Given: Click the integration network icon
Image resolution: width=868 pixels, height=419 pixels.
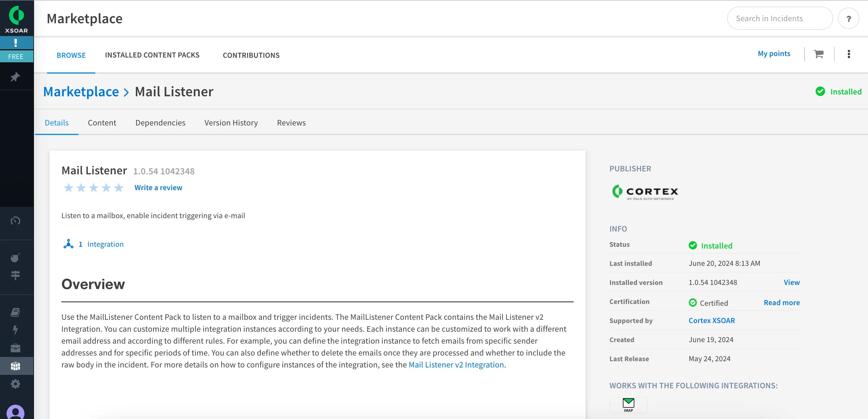Looking at the screenshot, I should [69, 244].
